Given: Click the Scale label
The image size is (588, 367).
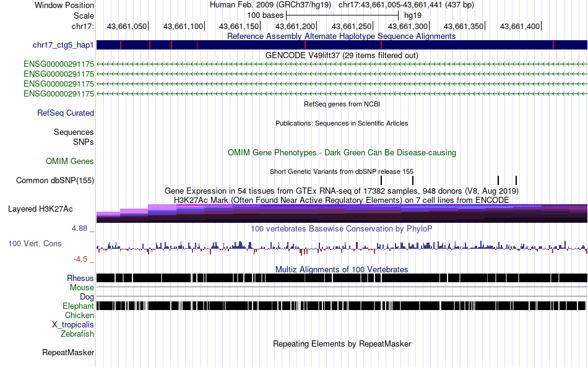Looking at the screenshot, I should pyautogui.click(x=84, y=15).
